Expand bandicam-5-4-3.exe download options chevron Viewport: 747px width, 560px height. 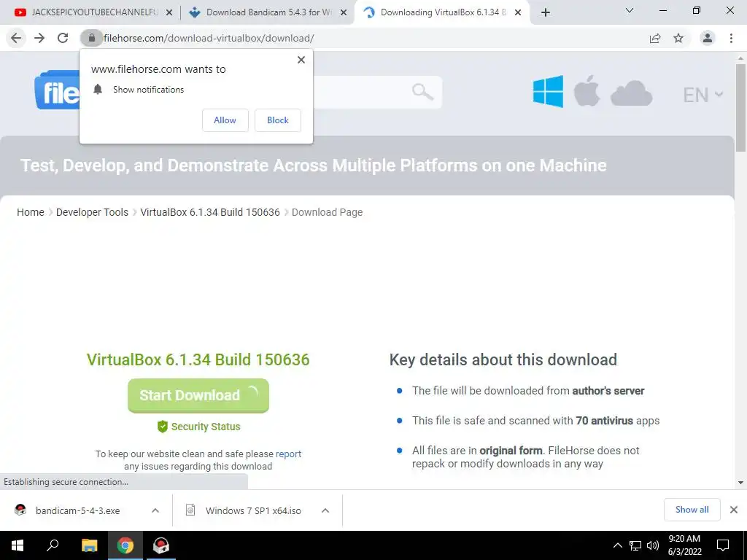point(155,510)
